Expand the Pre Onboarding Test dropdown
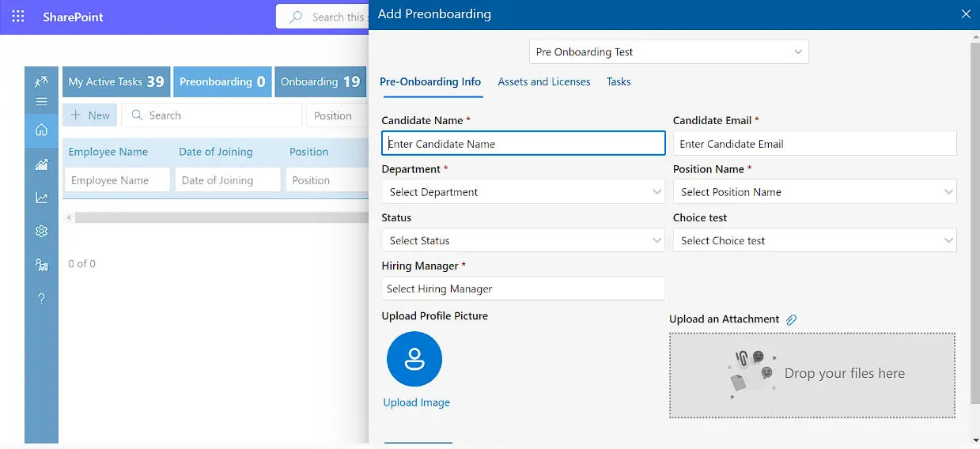980x449 pixels. 668,52
